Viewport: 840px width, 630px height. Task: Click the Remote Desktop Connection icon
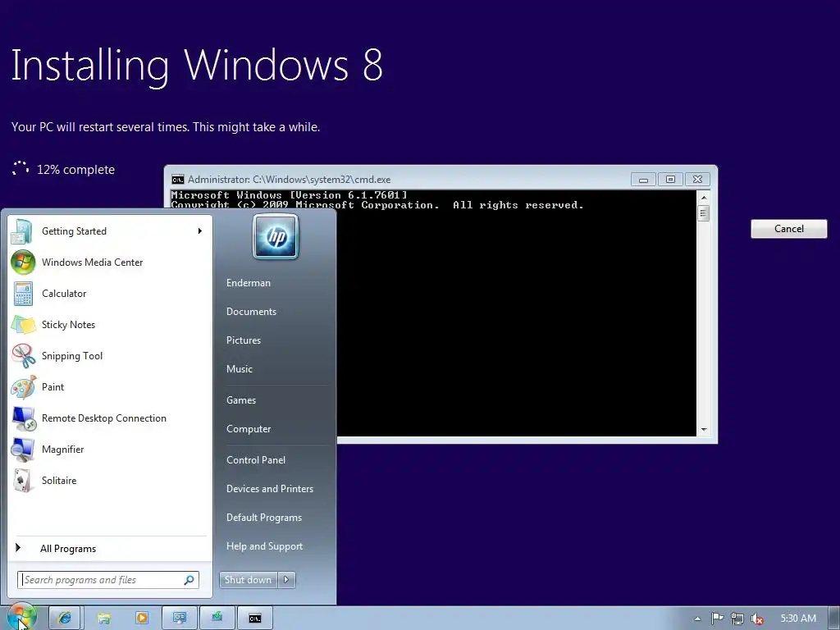point(23,418)
